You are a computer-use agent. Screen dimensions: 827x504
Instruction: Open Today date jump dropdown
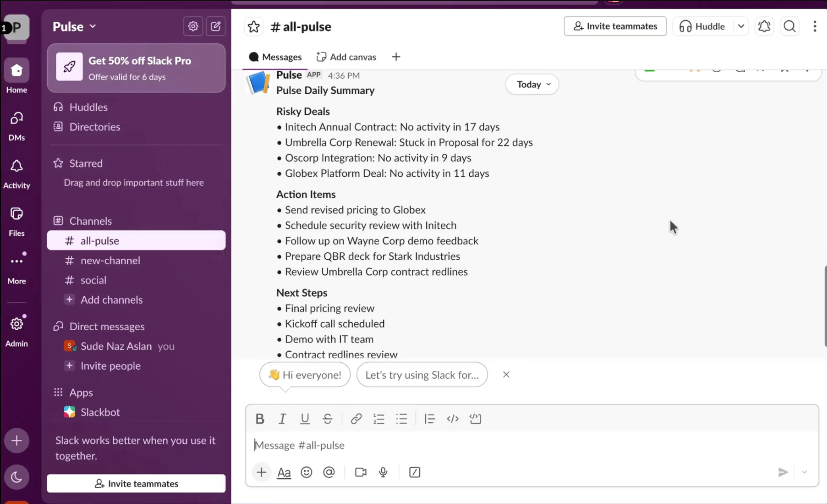(532, 84)
